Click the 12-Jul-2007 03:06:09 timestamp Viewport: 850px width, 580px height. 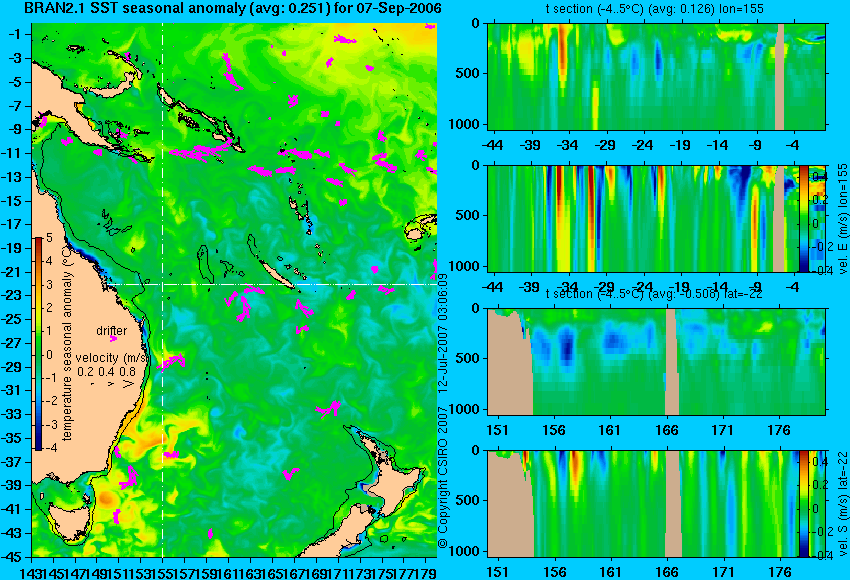pos(443,333)
